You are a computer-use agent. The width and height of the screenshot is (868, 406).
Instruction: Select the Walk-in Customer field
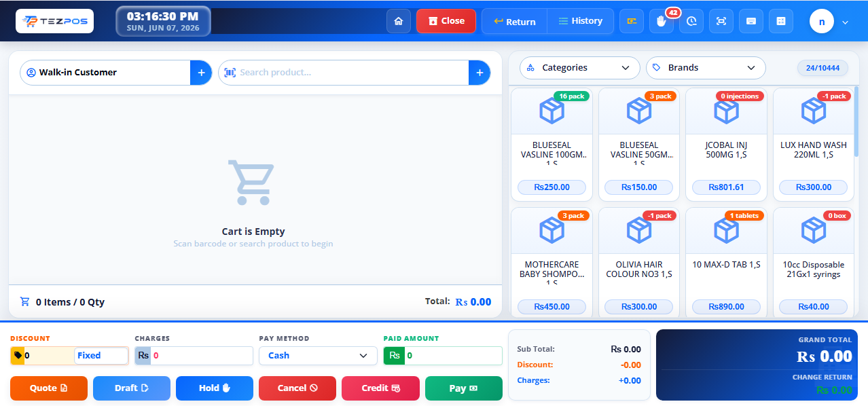[105, 73]
